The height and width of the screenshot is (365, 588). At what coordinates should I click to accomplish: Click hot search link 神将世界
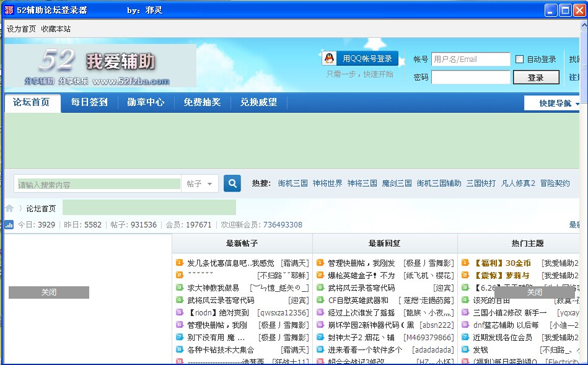(x=327, y=183)
